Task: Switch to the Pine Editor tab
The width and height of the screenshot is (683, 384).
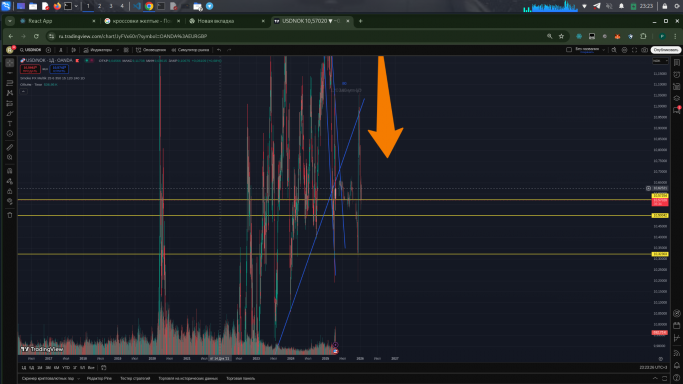Action: [99, 378]
